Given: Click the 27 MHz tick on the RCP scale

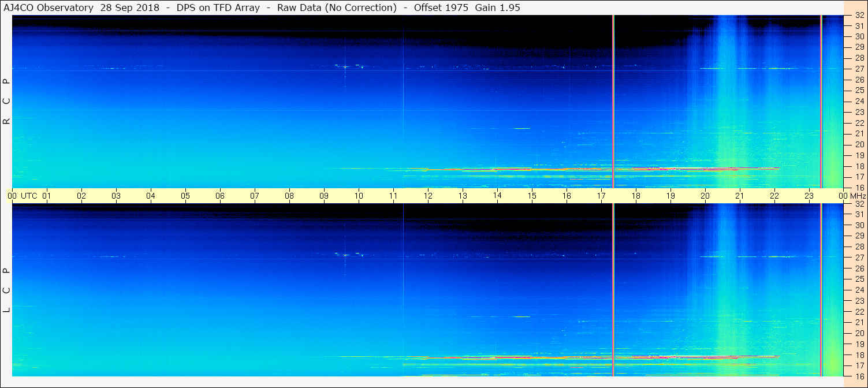Looking at the screenshot, I should point(859,69).
